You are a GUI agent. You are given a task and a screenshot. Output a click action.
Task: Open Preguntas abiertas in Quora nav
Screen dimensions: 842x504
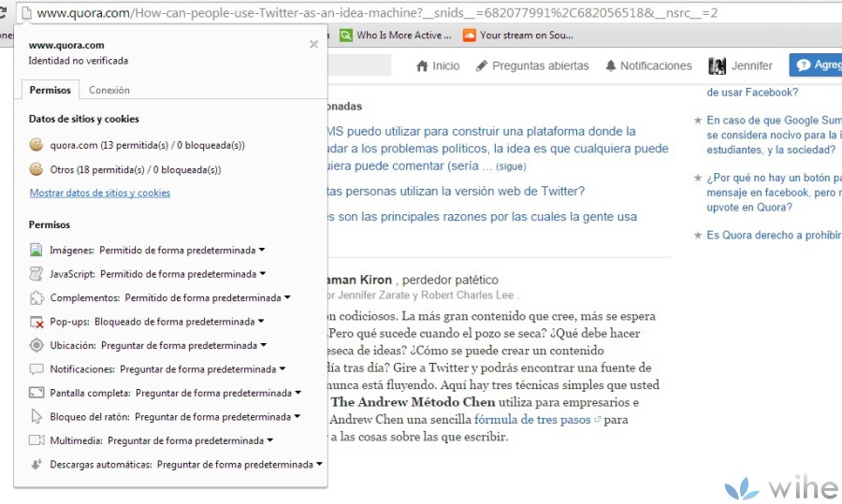point(532,65)
